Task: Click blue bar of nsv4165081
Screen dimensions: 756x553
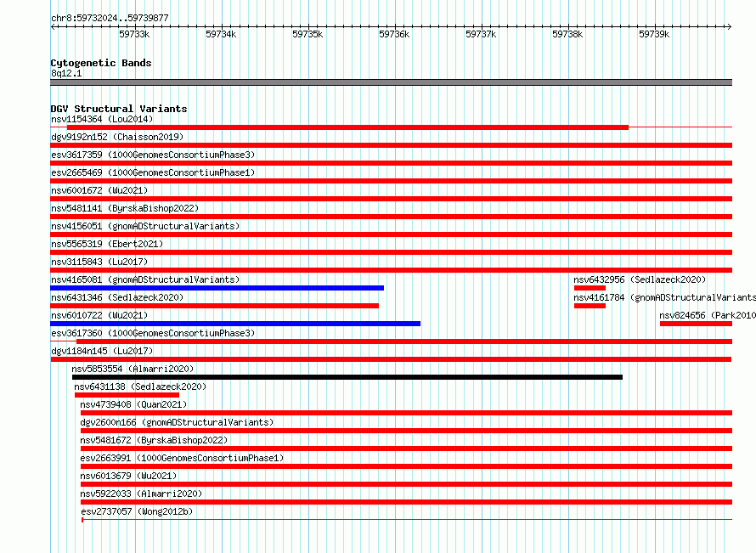Action: (217, 288)
